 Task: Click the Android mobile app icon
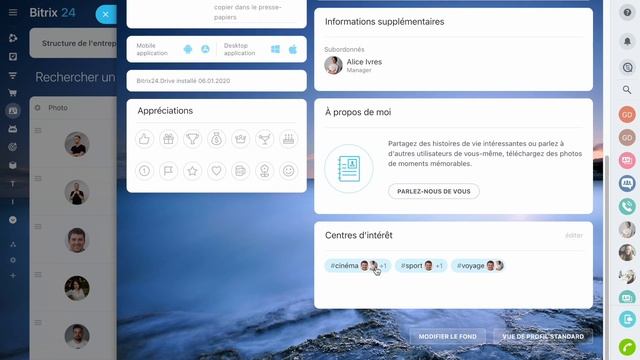click(x=188, y=49)
